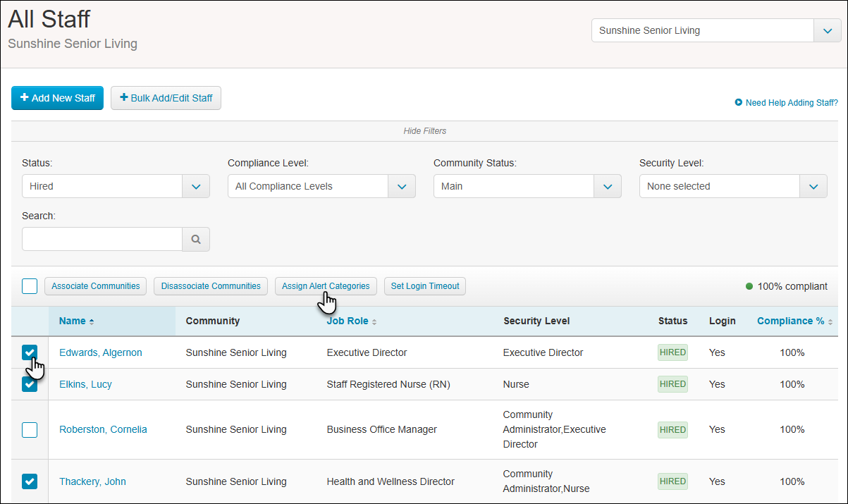Click the HIRED badge in Edwards row
Viewport: 848px width, 504px height.
672,352
